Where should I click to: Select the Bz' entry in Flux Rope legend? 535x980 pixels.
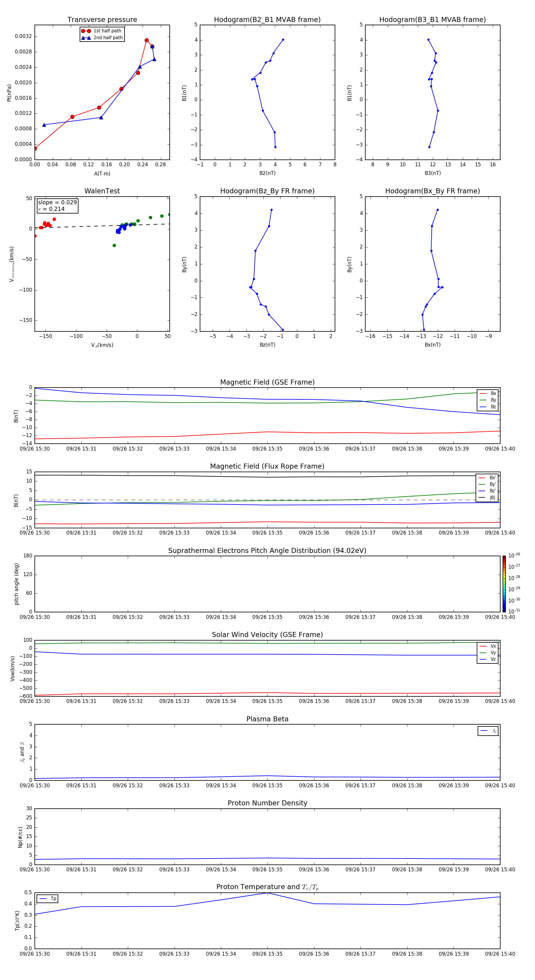487,491
